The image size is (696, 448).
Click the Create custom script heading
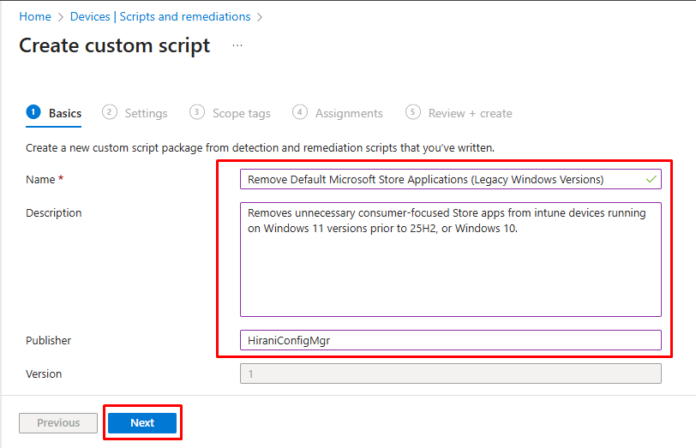point(115,46)
